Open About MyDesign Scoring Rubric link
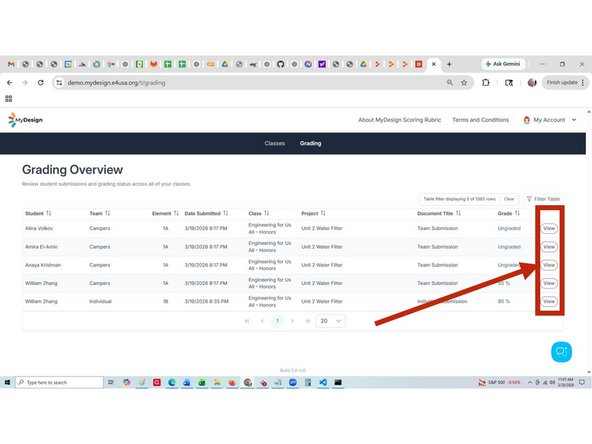The image size is (592, 444). tap(399, 120)
